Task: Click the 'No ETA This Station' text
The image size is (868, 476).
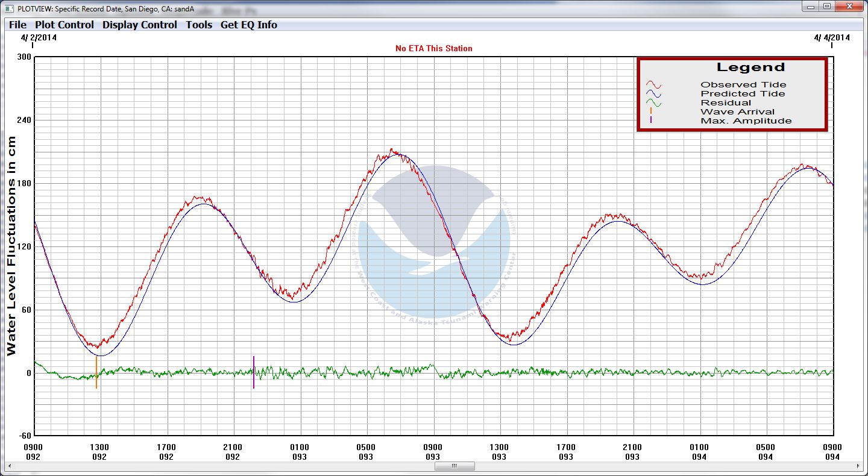Action: (x=434, y=48)
